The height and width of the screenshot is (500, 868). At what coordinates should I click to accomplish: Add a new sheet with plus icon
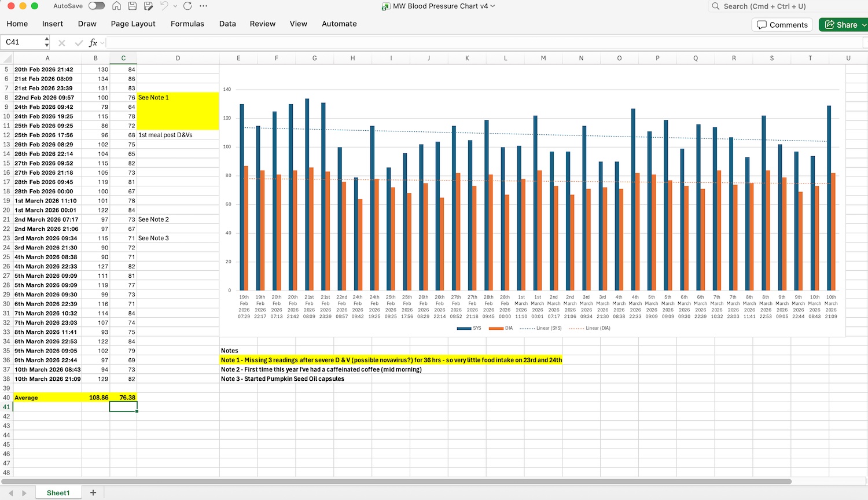point(93,492)
